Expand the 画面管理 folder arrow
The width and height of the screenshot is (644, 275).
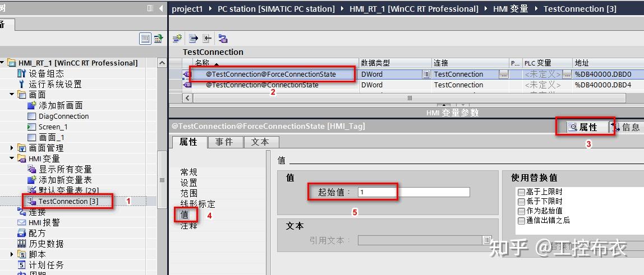(x=12, y=148)
